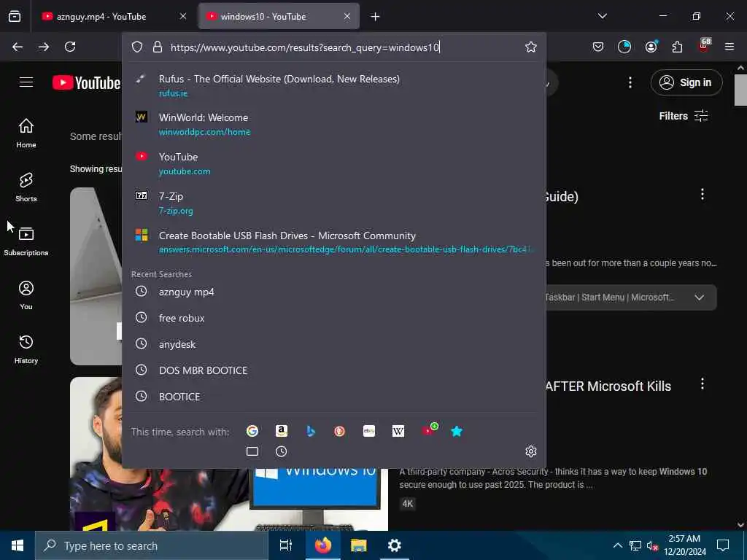Open File Explorer from the taskbar
The width and height of the screenshot is (747, 560).
(359, 545)
